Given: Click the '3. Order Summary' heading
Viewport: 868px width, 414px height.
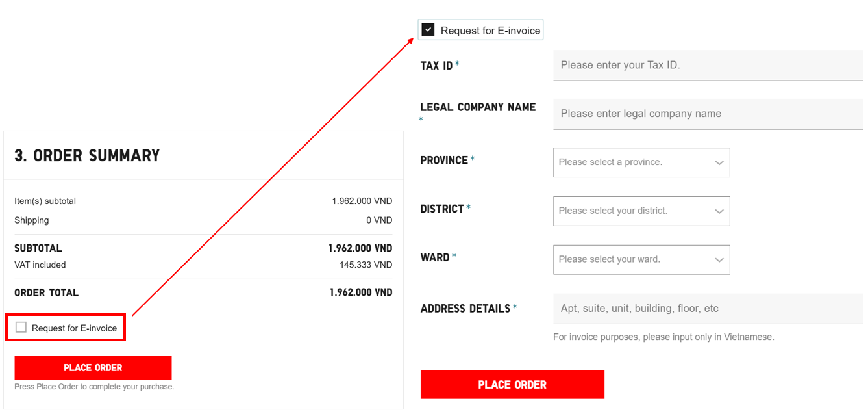Looking at the screenshot, I should (87, 155).
